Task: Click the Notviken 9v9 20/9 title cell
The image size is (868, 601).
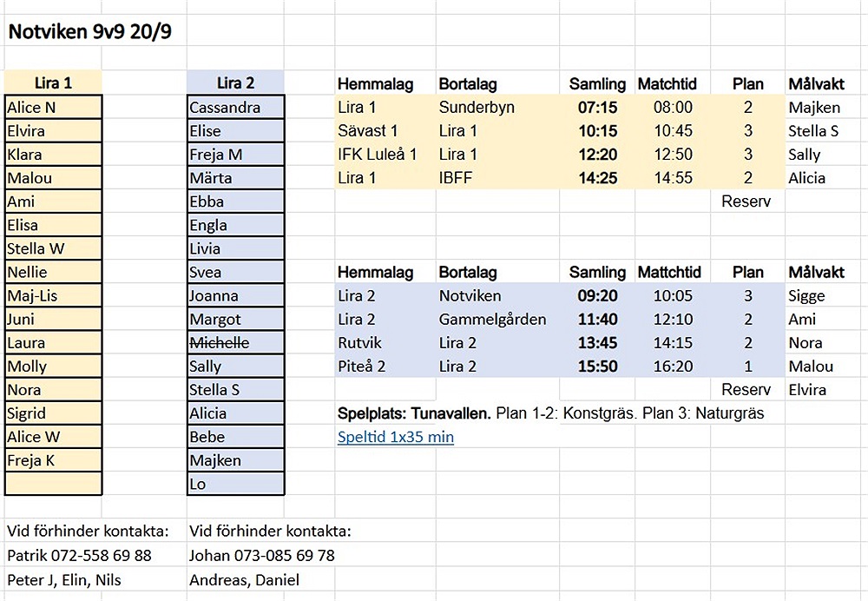Action: click(89, 33)
